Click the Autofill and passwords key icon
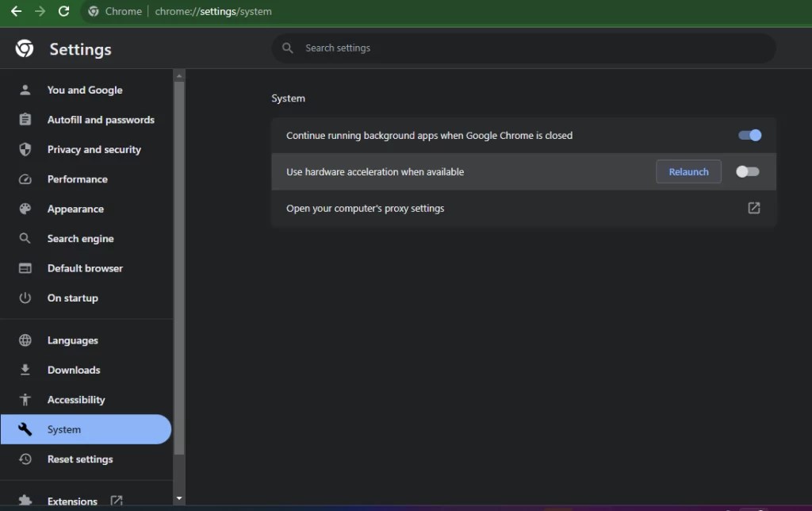 pyautogui.click(x=26, y=119)
